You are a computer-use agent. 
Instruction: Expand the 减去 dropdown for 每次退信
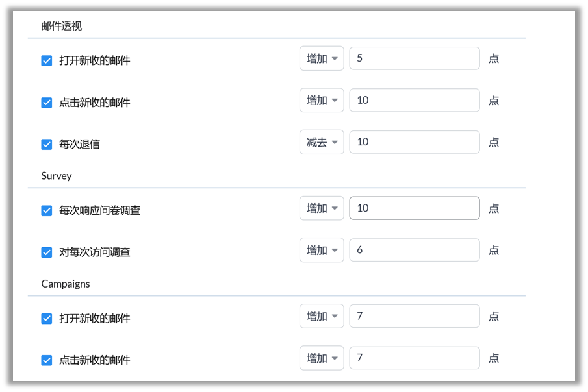[x=322, y=142]
